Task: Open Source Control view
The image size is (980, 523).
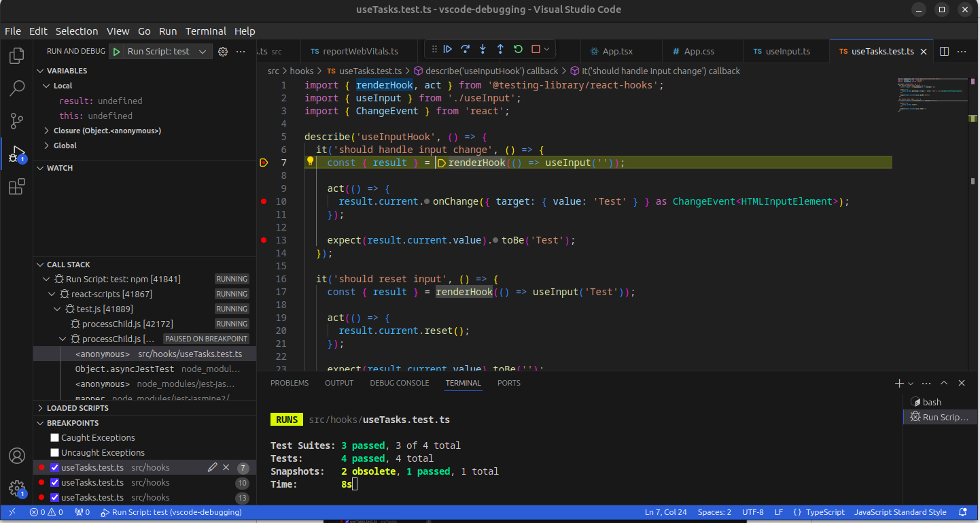Action: click(17, 121)
